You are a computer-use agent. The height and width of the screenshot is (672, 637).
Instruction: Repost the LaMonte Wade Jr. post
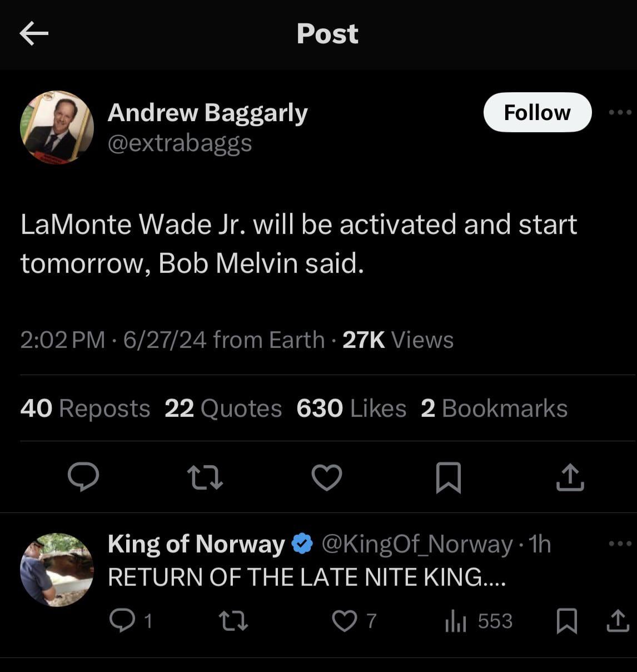click(205, 477)
